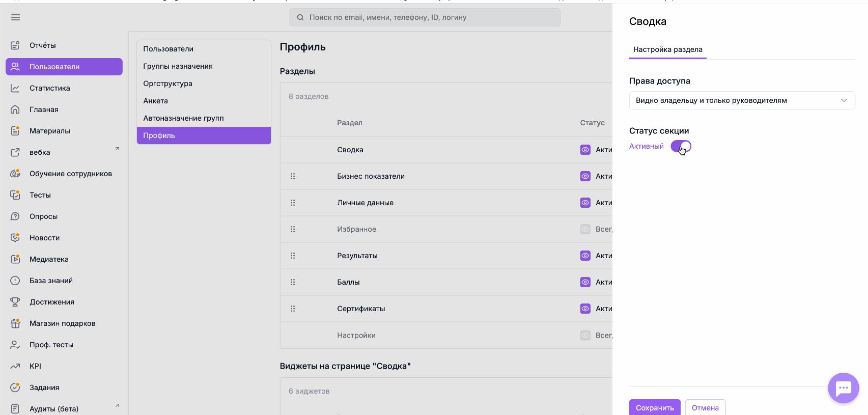Go to Проф. тесты in sidebar
The image size is (868, 415).
64,345
